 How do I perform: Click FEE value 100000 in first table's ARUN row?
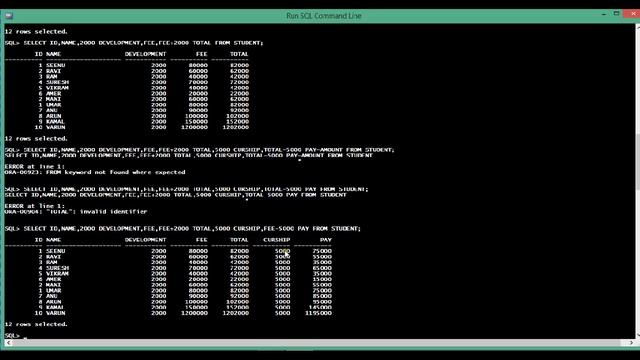point(196,116)
